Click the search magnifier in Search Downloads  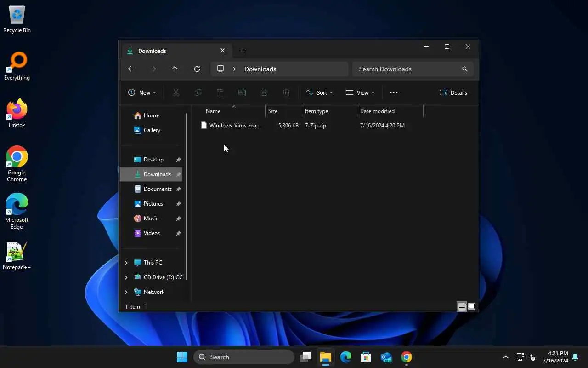coord(465,69)
